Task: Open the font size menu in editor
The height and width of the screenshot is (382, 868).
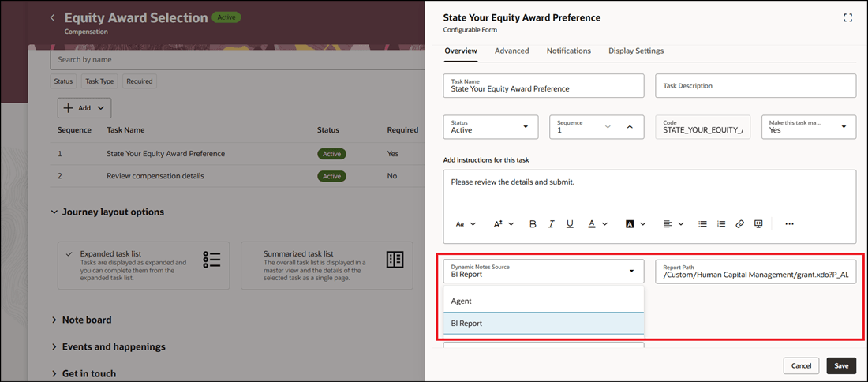Action: 503,224
